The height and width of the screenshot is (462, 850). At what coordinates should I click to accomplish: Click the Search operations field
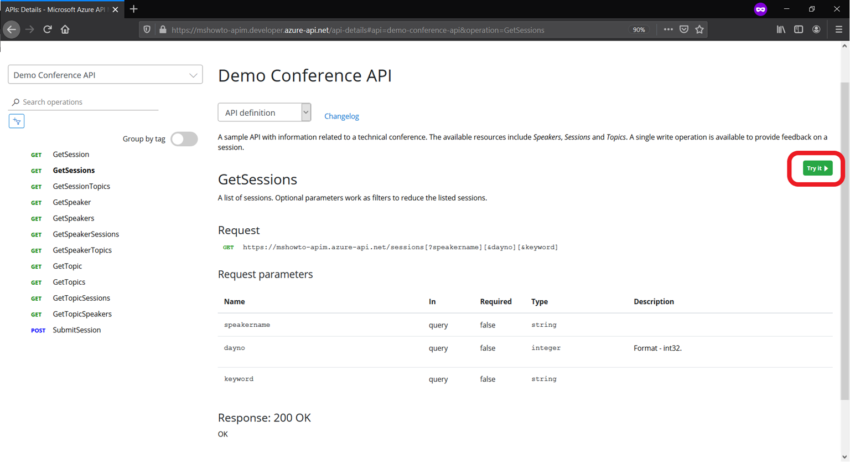click(x=88, y=102)
